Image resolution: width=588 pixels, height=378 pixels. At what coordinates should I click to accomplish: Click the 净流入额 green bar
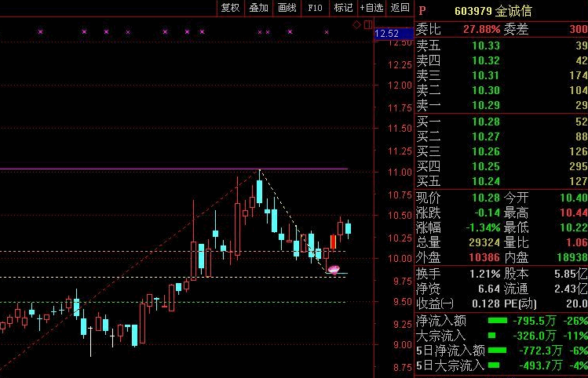coord(498,321)
